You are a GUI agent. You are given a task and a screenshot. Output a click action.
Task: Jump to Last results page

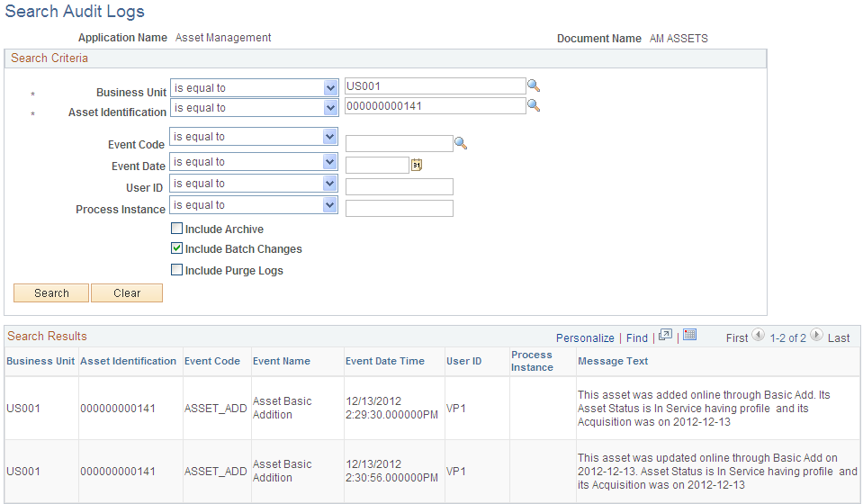(x=839, y=337)
